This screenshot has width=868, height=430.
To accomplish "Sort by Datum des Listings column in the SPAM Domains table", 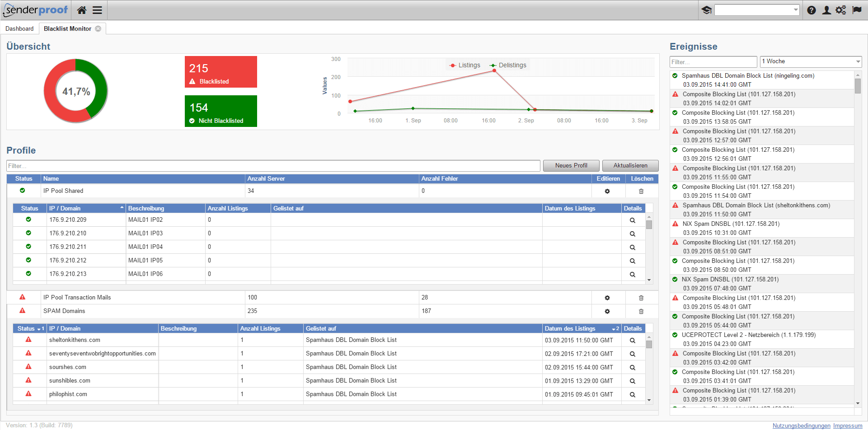I will (x=570, y=328).
